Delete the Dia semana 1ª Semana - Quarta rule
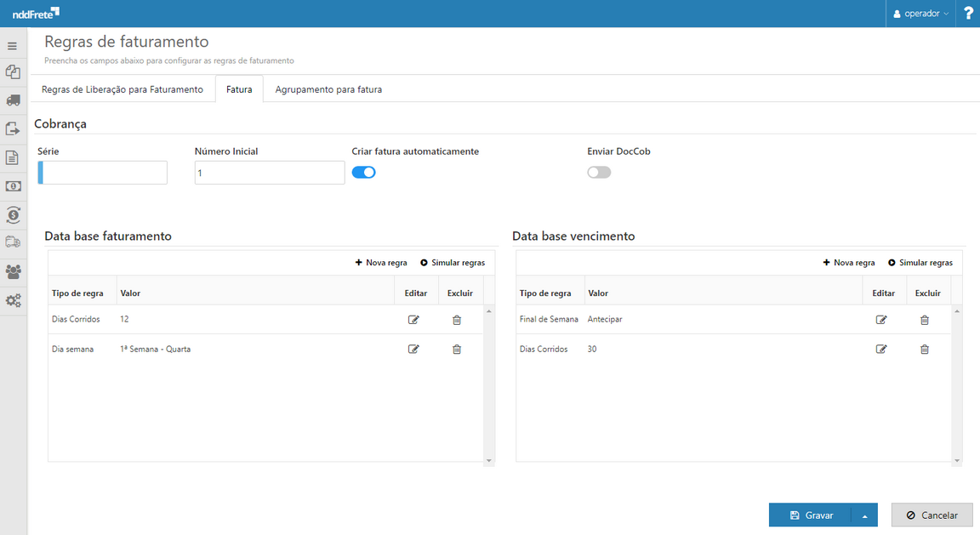 point(457,350)
